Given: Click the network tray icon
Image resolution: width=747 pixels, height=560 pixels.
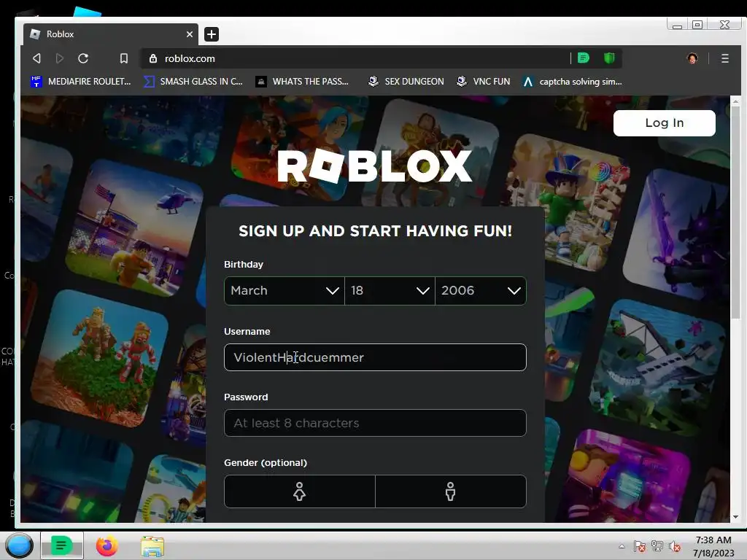Looking at the screenshot, I should (x=657, y=547).
